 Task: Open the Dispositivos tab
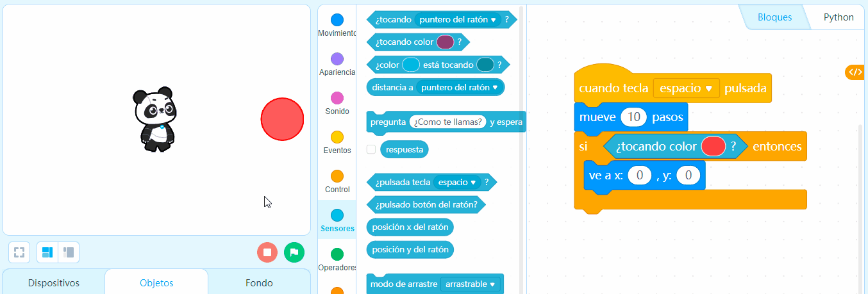click(54, 282)
